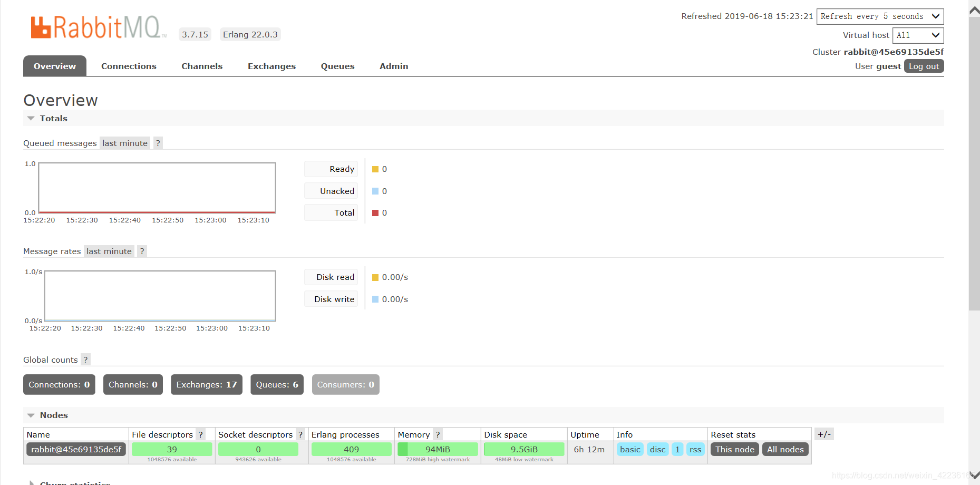Click the Unacked legend label
Viewport: 980px width, 485px height.
331,191
